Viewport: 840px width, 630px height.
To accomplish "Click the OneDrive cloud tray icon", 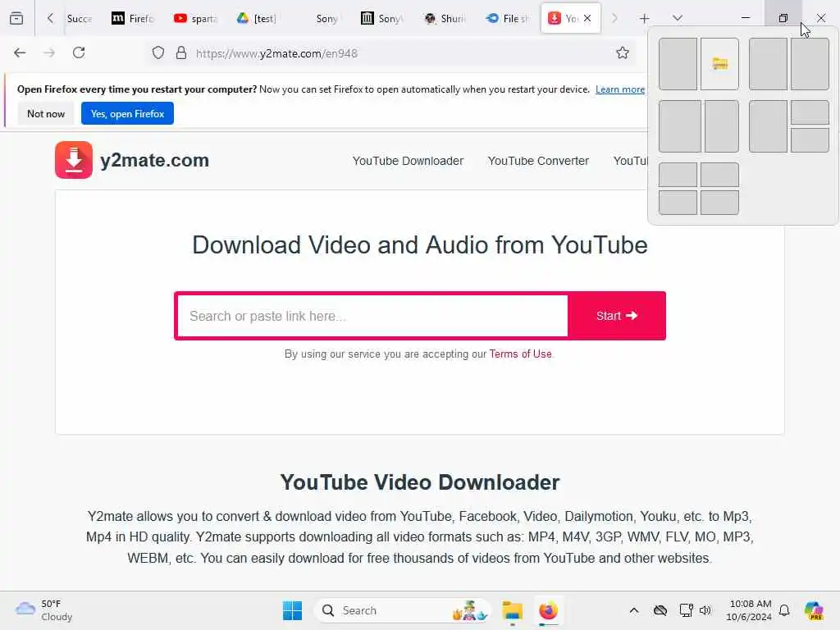I will coord(660,610).
